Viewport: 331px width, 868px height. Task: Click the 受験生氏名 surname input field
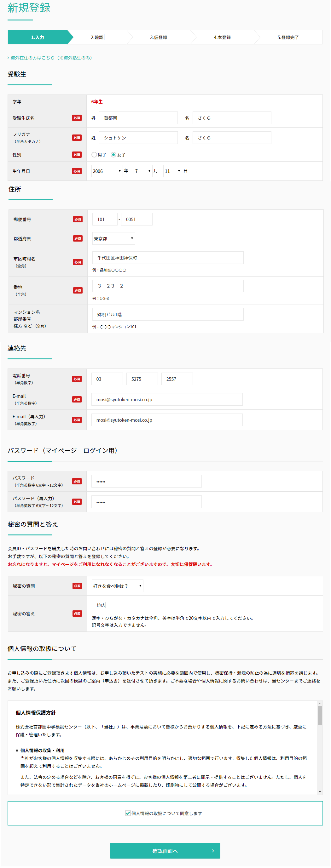click(x=138, y=118)
